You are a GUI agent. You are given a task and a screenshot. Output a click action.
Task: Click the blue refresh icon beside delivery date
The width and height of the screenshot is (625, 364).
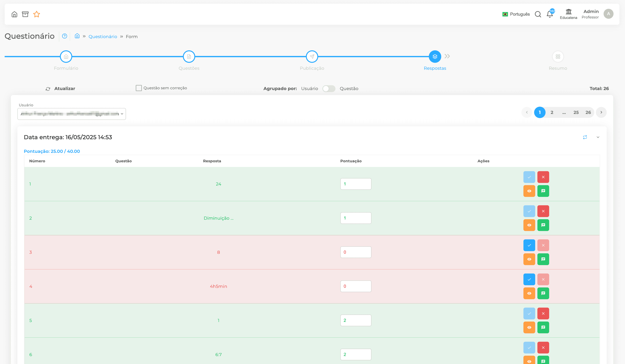pos(585,137)
